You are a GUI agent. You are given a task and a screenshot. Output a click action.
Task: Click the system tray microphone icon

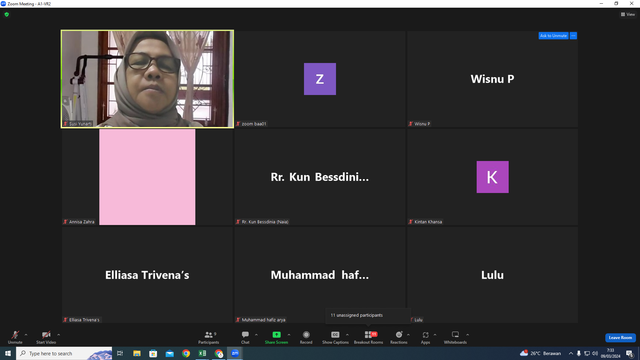(579, 353)
